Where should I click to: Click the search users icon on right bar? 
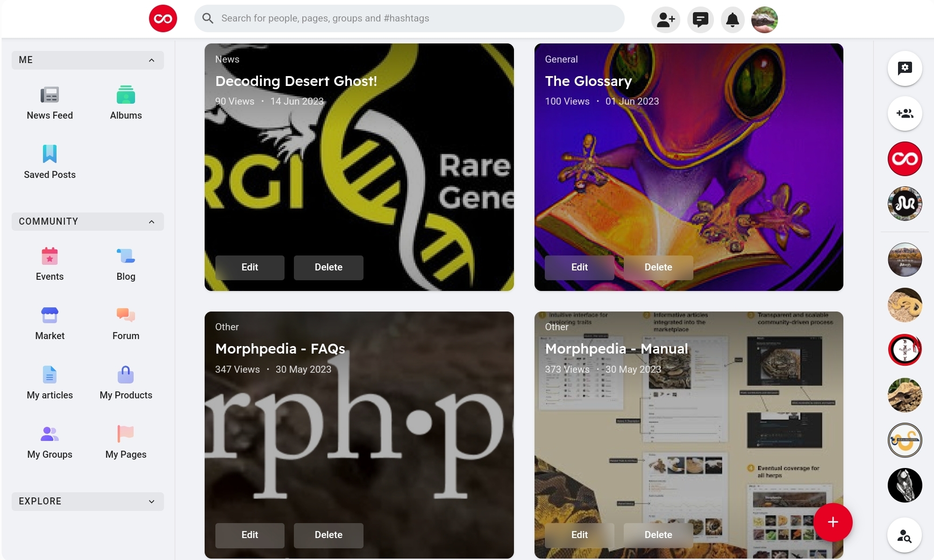(x=905, y=535)
